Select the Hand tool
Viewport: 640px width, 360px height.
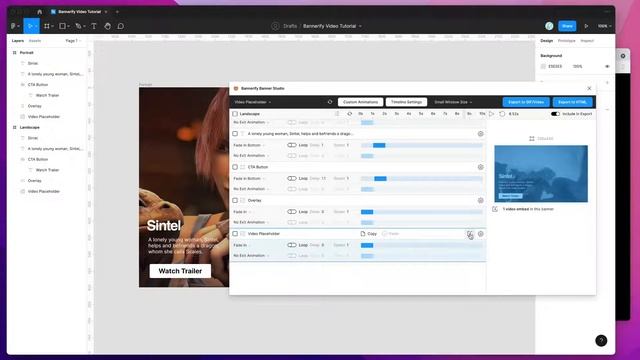pos(107,26)
